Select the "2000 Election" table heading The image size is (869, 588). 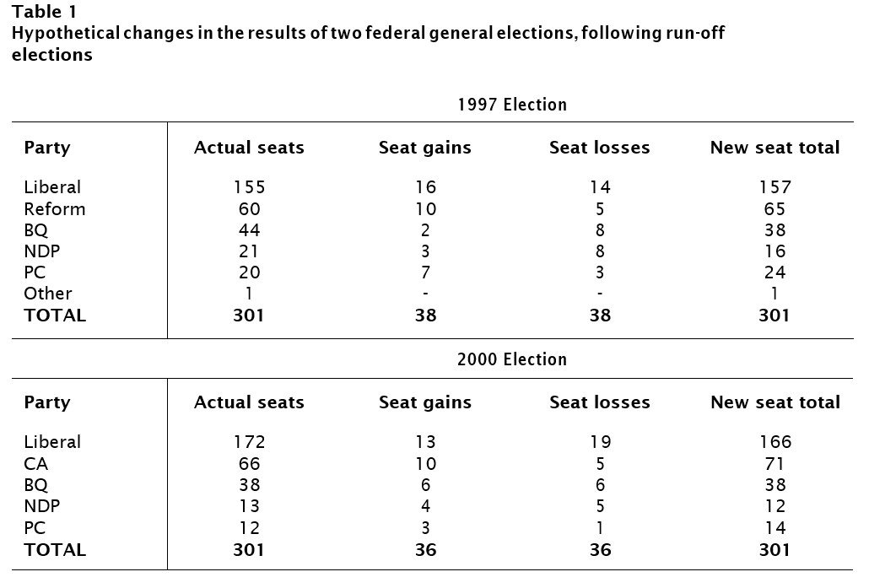coord(512,359)
